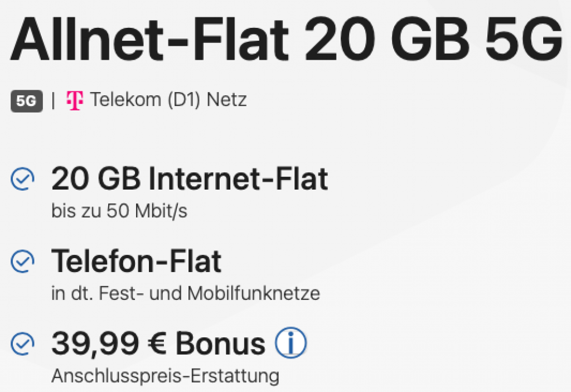Toggle the 5G network option badge
This screenshot has height=392, width=571.
pos(27,100)
